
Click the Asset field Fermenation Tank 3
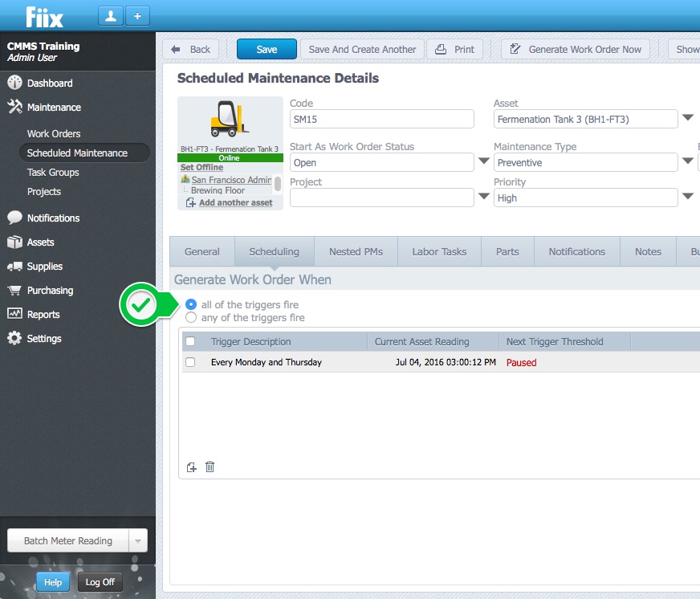[586, 120]
